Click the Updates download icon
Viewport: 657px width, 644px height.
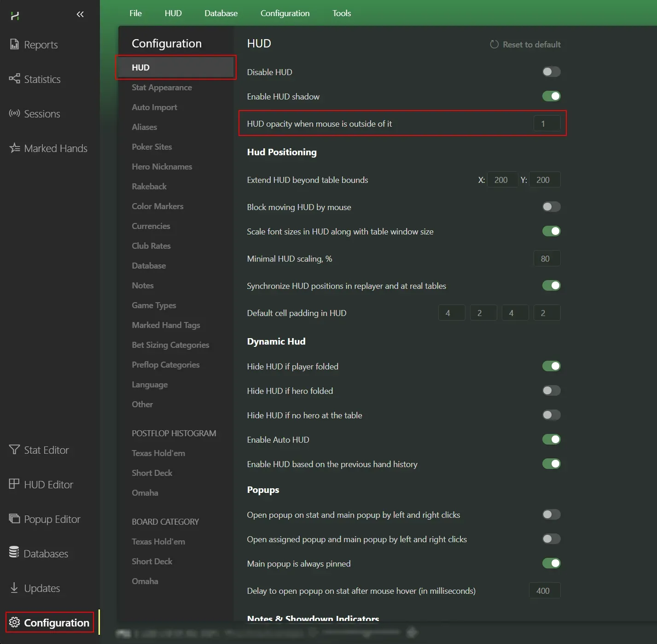(14, 588)
